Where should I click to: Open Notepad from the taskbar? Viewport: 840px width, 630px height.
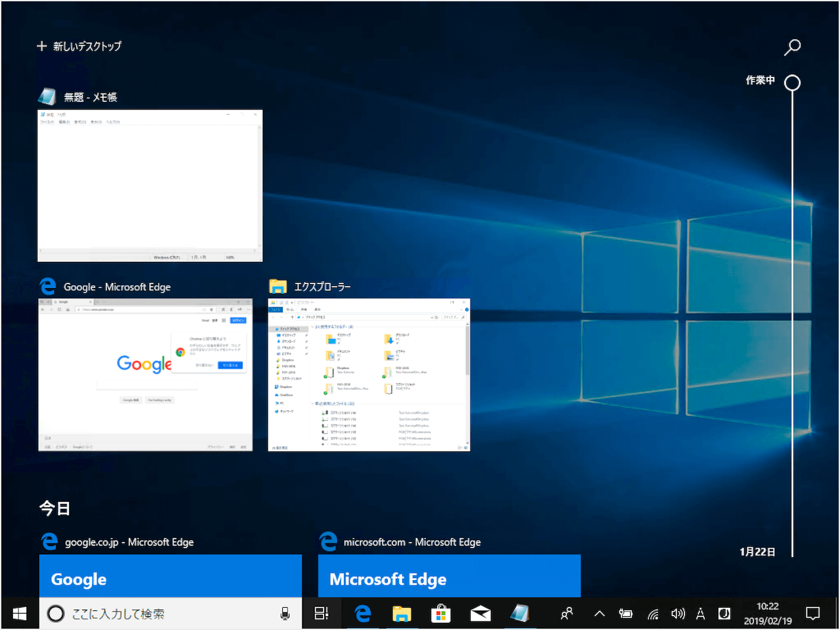(x=520, y=614)
